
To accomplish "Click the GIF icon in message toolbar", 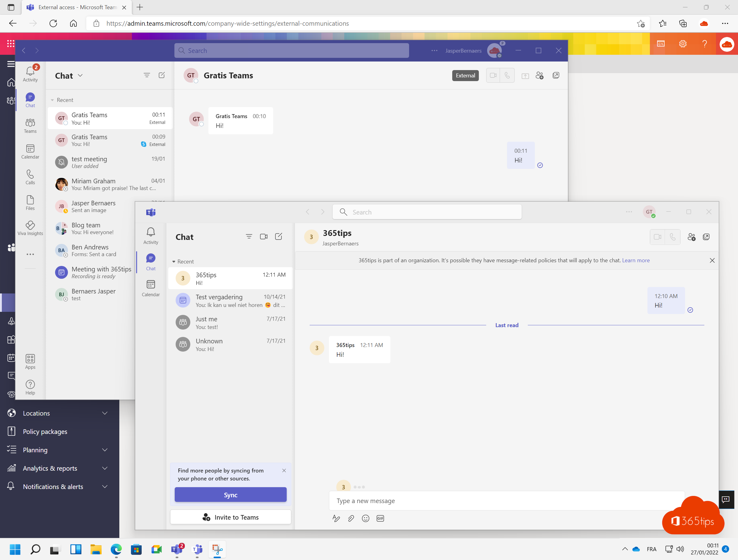I will [x=380, y=518].
